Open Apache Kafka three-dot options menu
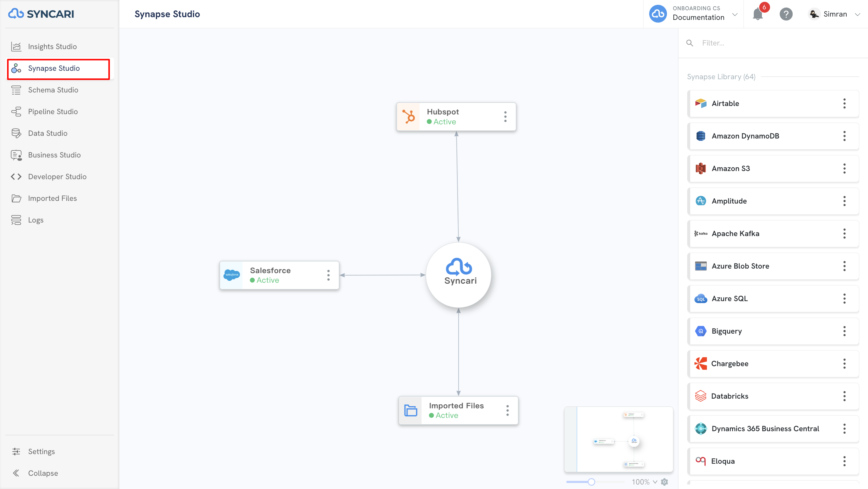868x489 pixels. pos(844,234)
